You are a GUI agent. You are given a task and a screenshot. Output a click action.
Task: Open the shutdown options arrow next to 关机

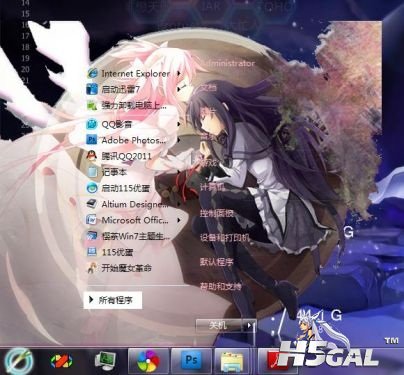click(249, 325)
